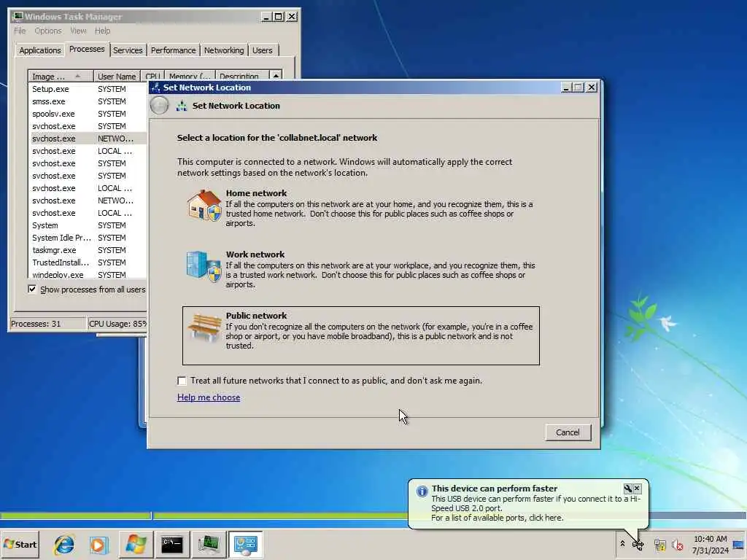Select the taskmgr.exe process row
This screenshot has height=560, width=747.
[x=88, y=250]
